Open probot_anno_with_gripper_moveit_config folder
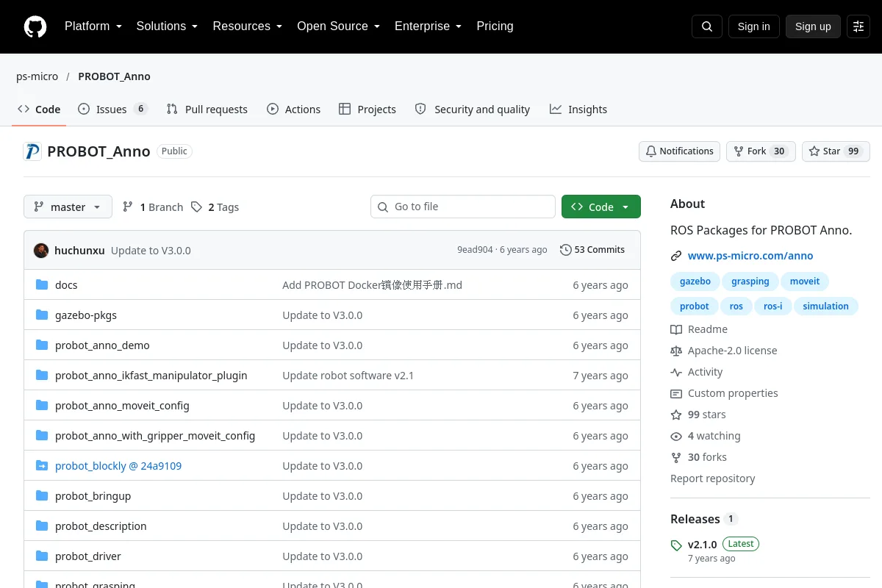Screen dimensions: 882x588 click(x=155, y=435)
